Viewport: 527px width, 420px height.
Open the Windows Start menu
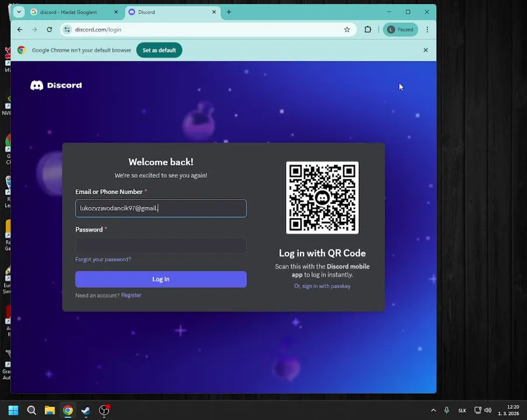point(13,410)
